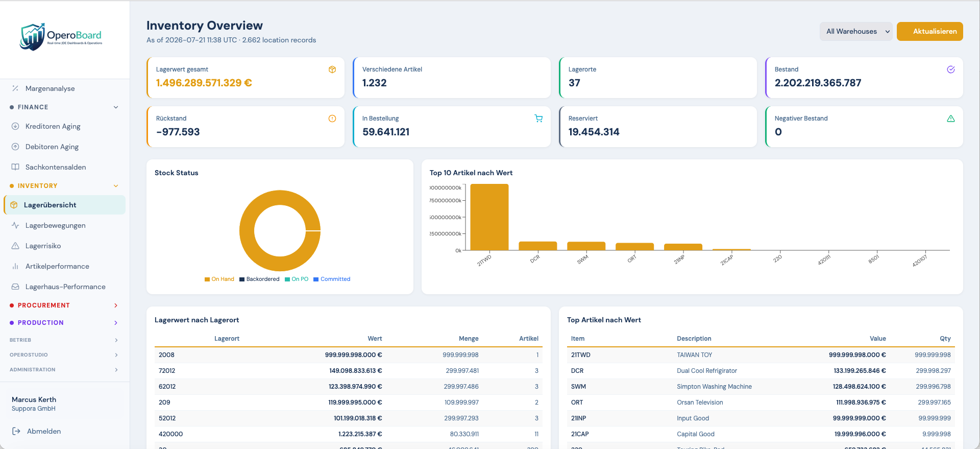The height and width of the screenshot is (449, 980).
Task: Click the Abmelden logout icon
Action: coord(16,431)
